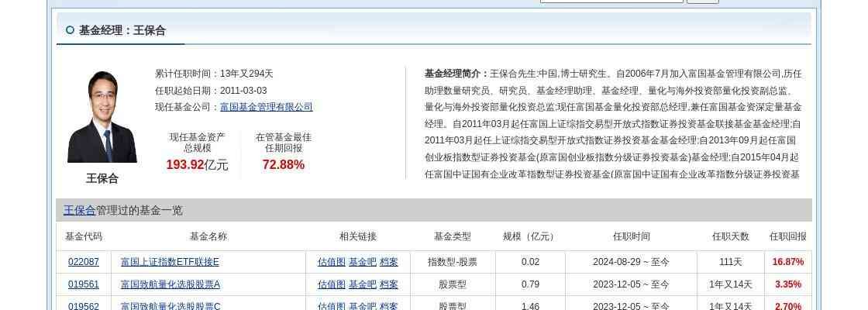View 估值图 for fund 022087

331,262
